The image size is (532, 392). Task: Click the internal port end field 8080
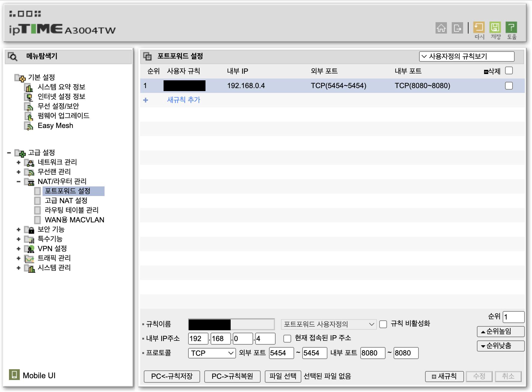point(406,353)
